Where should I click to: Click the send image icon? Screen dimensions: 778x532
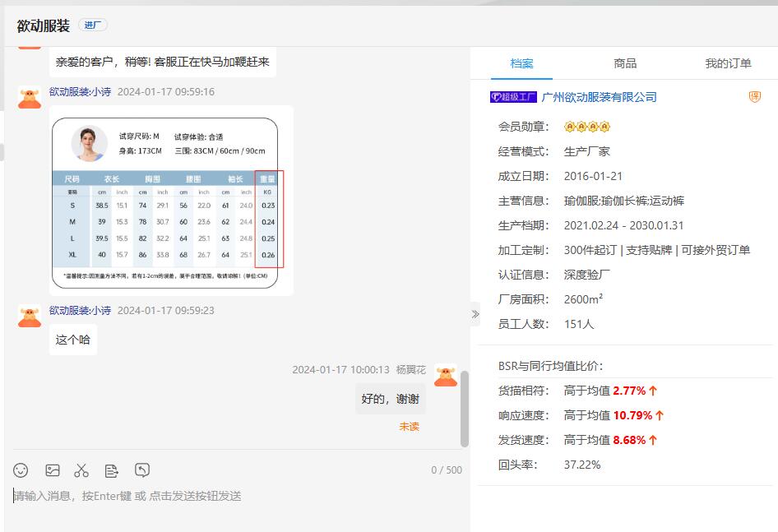tap(53, 470)
